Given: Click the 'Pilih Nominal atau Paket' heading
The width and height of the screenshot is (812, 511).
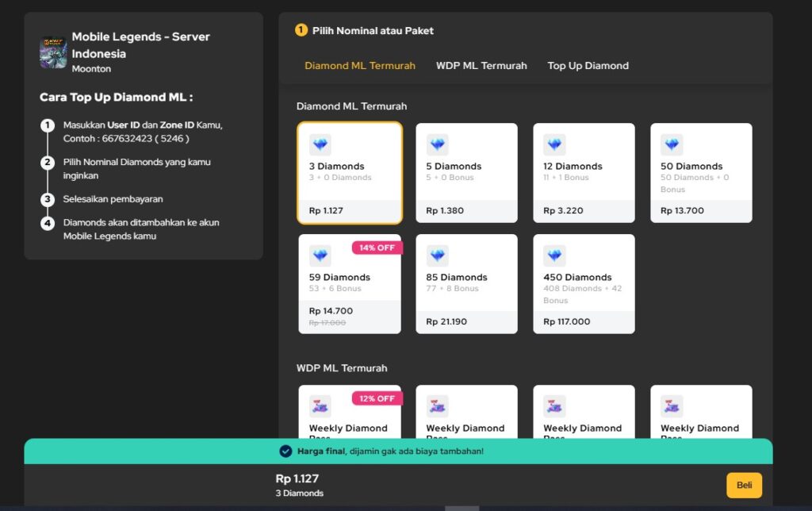Looking at the screenshot, I should 373,31.
